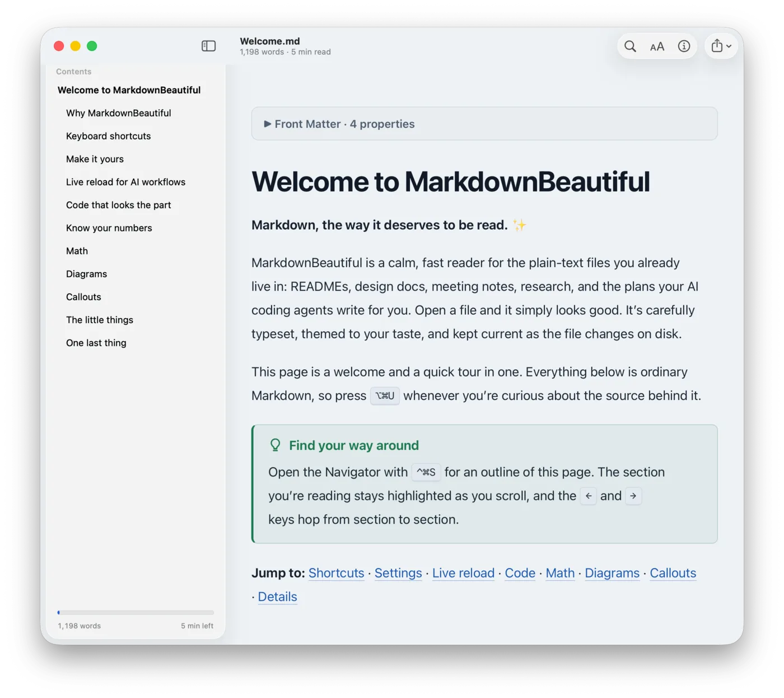Click the 'Contents' sidebar header label
The image size is (784, 698).
tap(74, 72)
